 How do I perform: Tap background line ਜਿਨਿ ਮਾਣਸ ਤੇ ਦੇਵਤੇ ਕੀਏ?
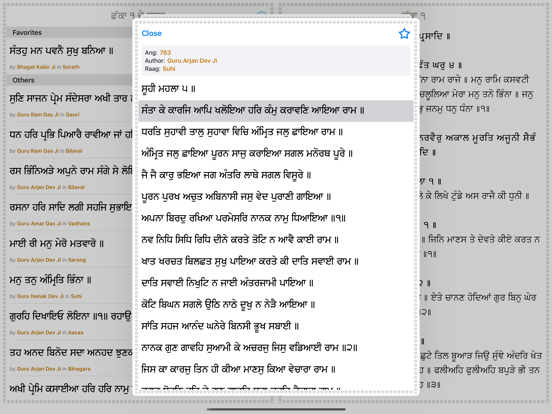[x=484, y=240]
